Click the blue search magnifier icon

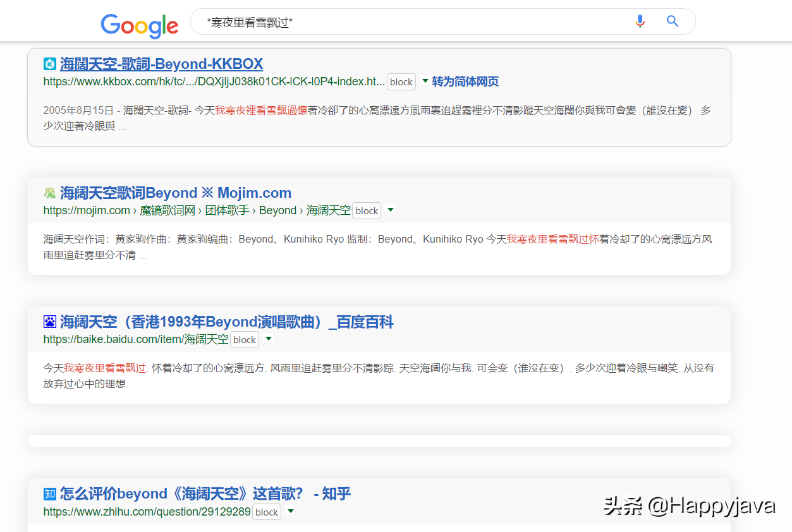click(673, 21)
